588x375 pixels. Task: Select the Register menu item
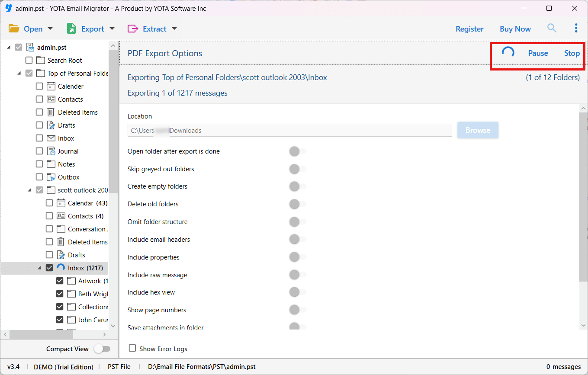(469, 29)
